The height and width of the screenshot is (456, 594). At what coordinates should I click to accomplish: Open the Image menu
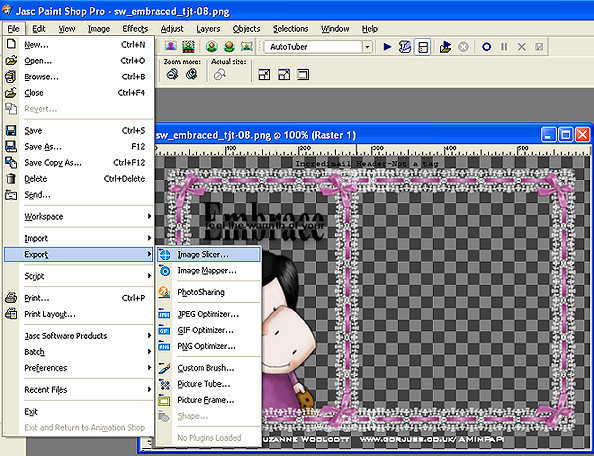click(x=99, y=29)
